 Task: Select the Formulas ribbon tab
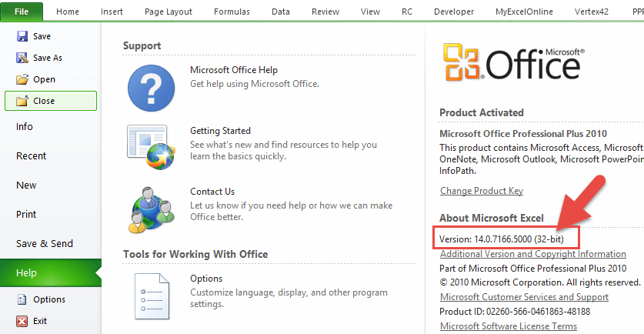pos(232,12)
